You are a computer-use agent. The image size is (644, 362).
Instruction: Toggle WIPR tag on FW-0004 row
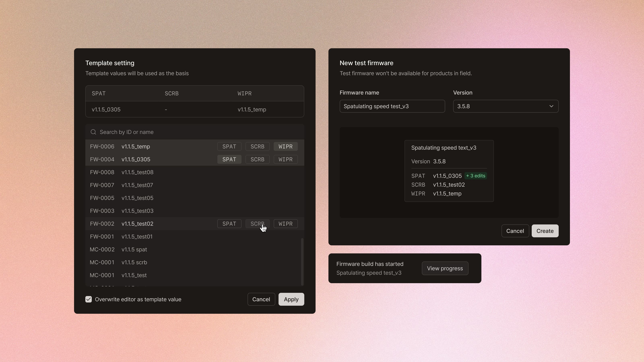(x=285, y=159)
